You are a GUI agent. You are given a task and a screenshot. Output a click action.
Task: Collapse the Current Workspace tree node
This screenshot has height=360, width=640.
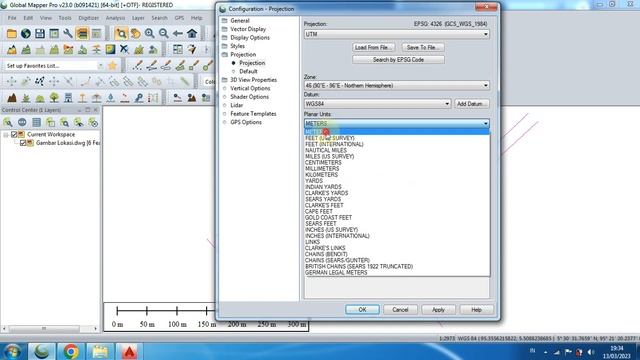tap(6, 134)
